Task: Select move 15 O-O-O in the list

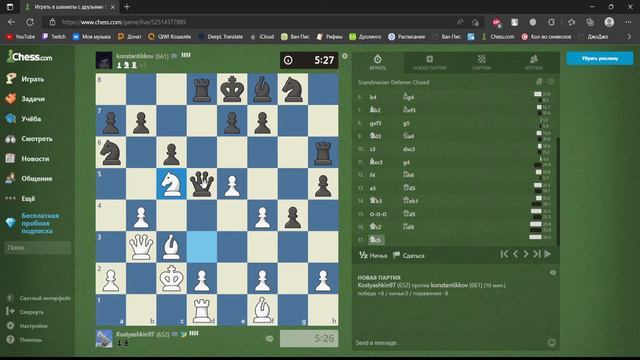Action: click(378, 214)
